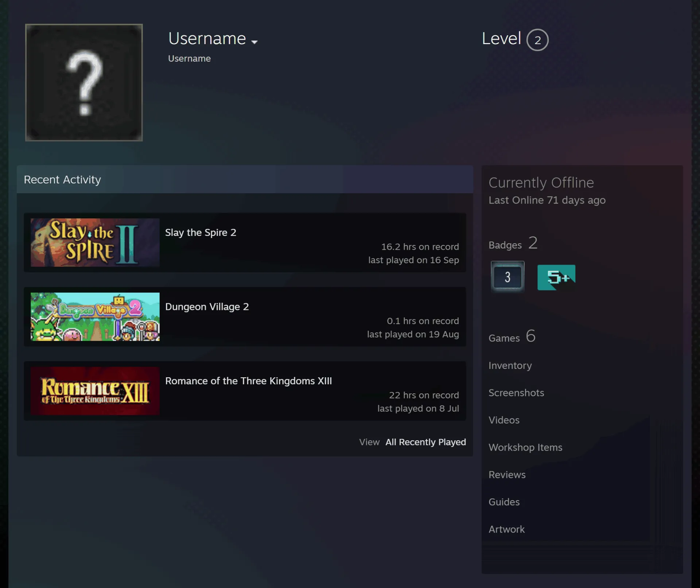Click the Slay the Spire 2 title

point(201,233)
